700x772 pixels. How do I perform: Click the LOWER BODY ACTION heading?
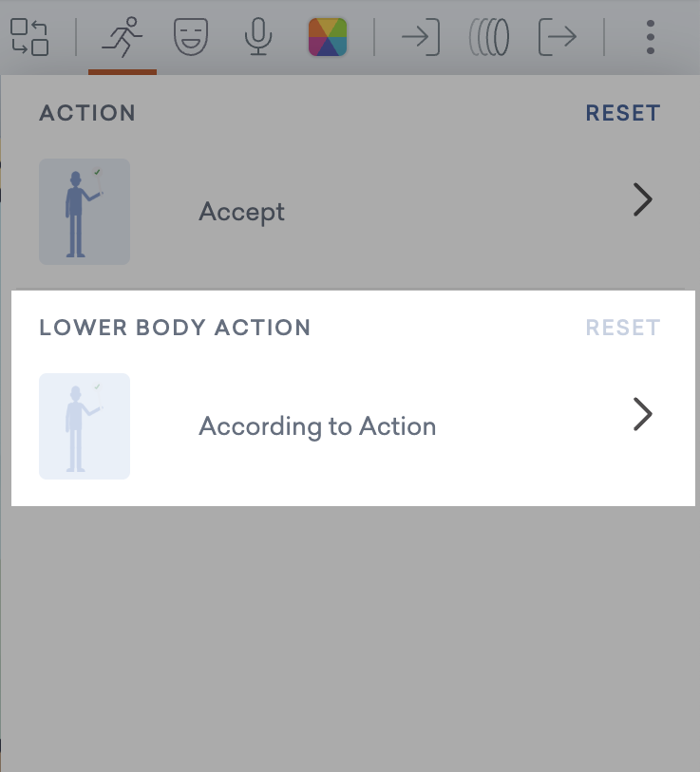point(175,328)
